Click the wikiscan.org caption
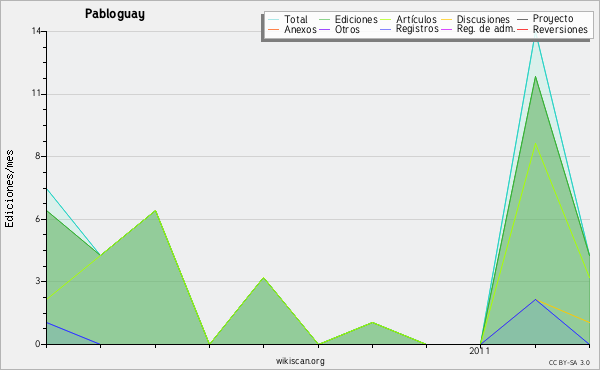 coord(300,361)
